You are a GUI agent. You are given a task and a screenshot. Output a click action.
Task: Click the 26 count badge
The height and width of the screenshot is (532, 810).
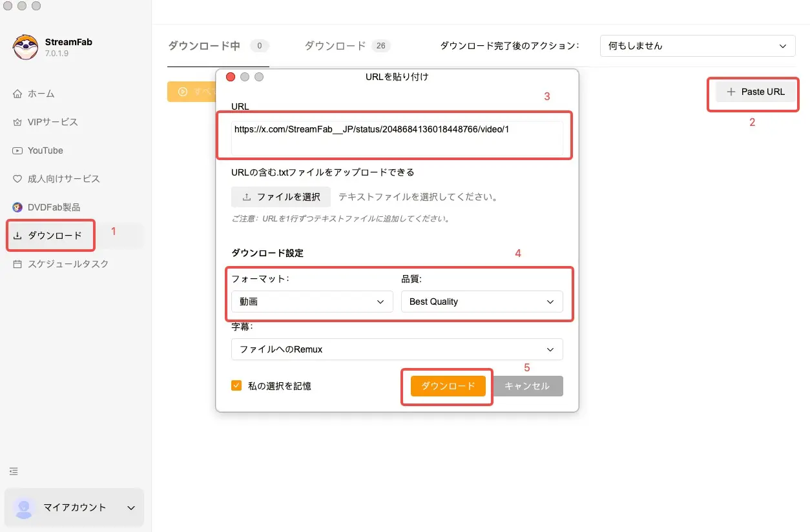click(x=381, y=46)
